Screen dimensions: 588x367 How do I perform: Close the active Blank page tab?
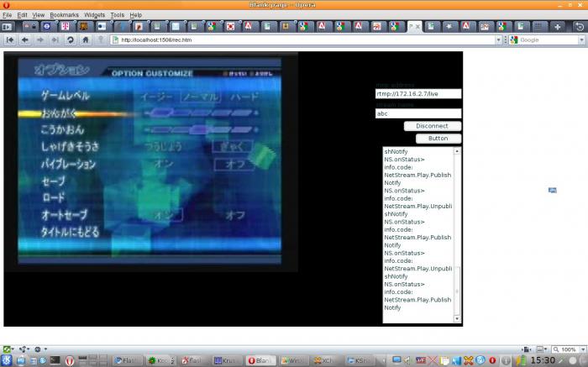coord(417,27)
